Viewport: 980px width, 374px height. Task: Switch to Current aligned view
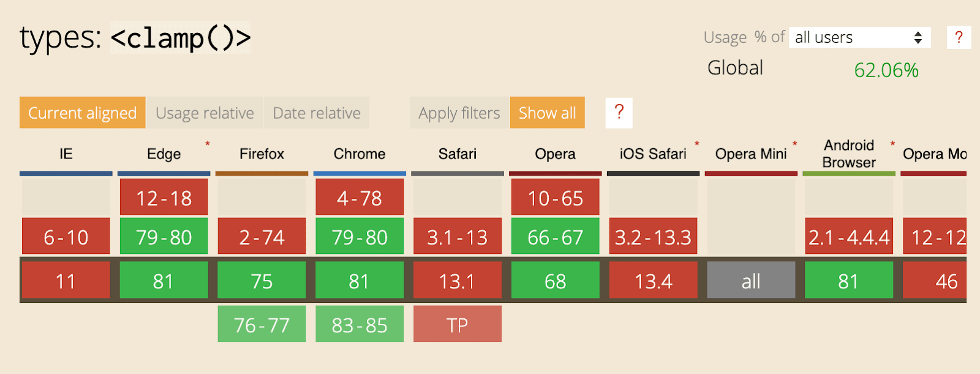[82, 113]
